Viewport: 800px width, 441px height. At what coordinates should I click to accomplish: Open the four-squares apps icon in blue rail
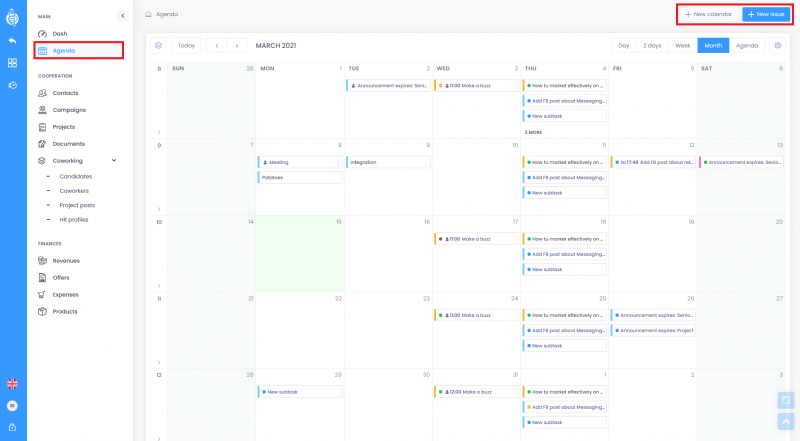point(12,63)
